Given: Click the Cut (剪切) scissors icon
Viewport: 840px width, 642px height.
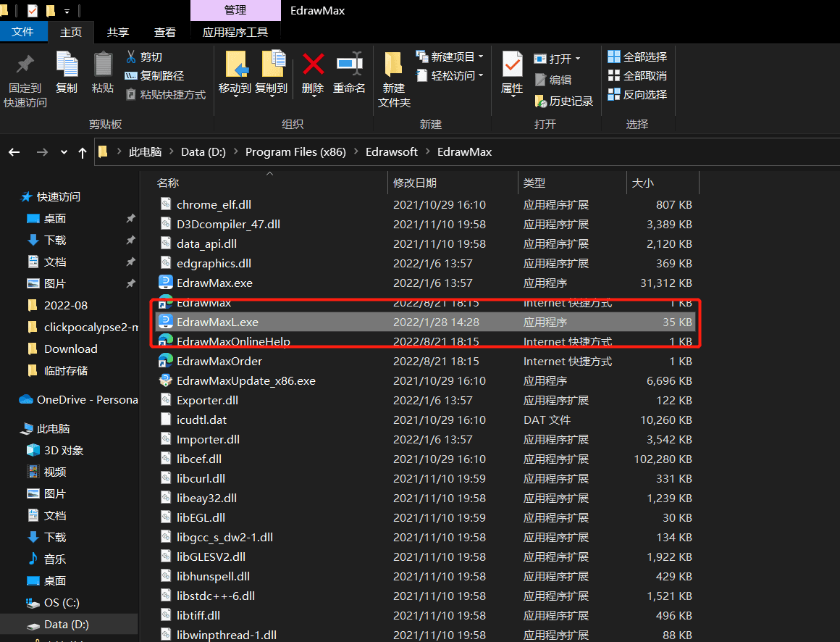Looking at the screenshot, I should coord(131,57).
